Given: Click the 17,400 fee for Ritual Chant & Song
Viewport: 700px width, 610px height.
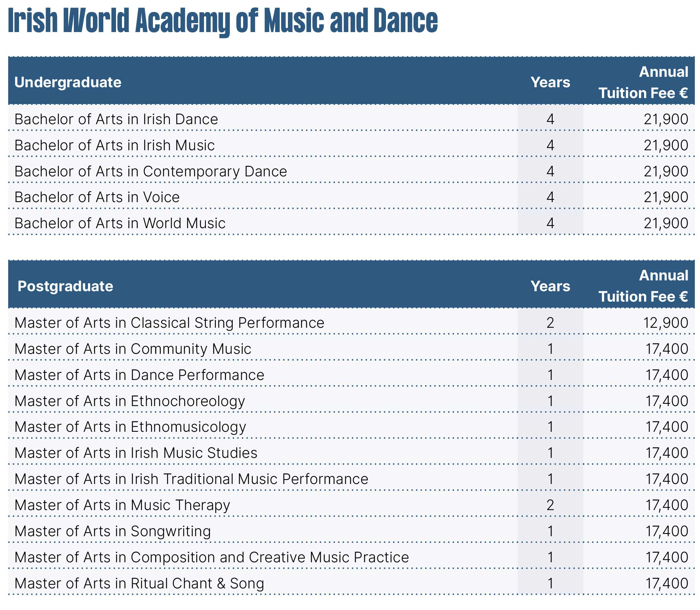Looking at the screenshot, I should [667, 584].
